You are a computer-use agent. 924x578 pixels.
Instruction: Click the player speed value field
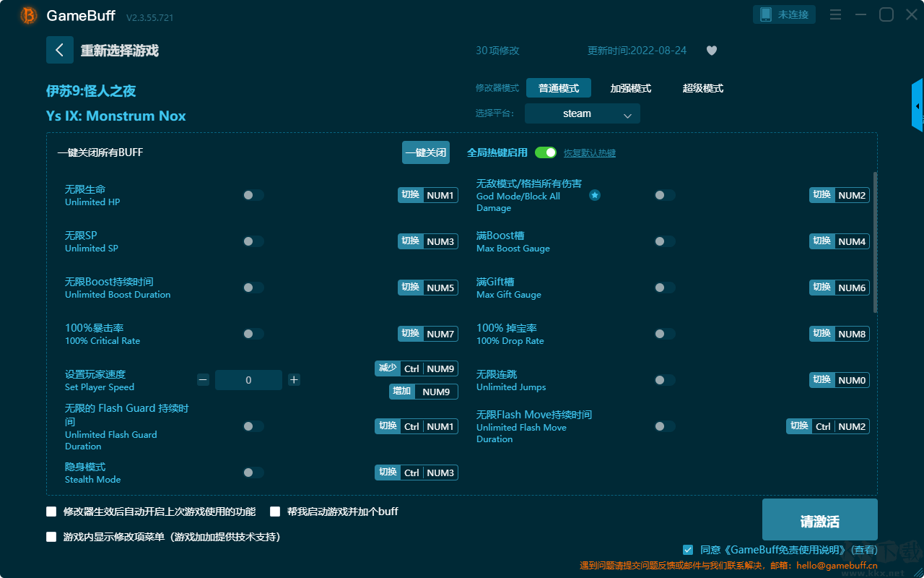[x=248, y=380]
